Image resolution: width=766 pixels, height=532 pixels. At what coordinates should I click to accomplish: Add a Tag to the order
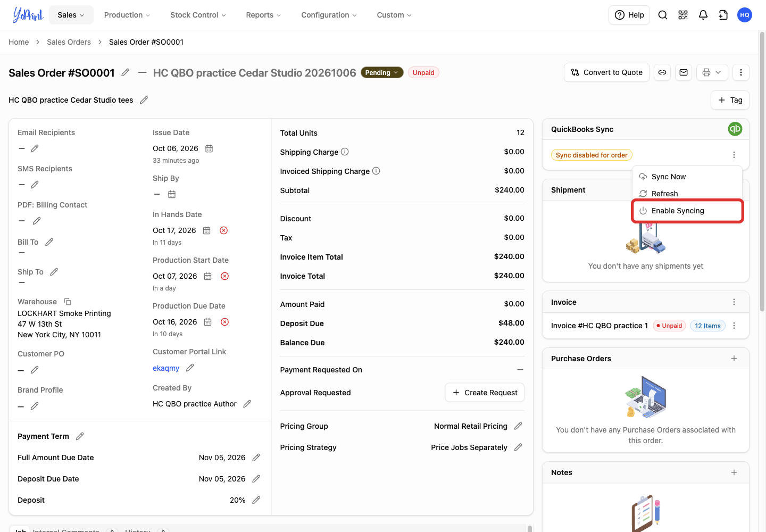[730, 100]
